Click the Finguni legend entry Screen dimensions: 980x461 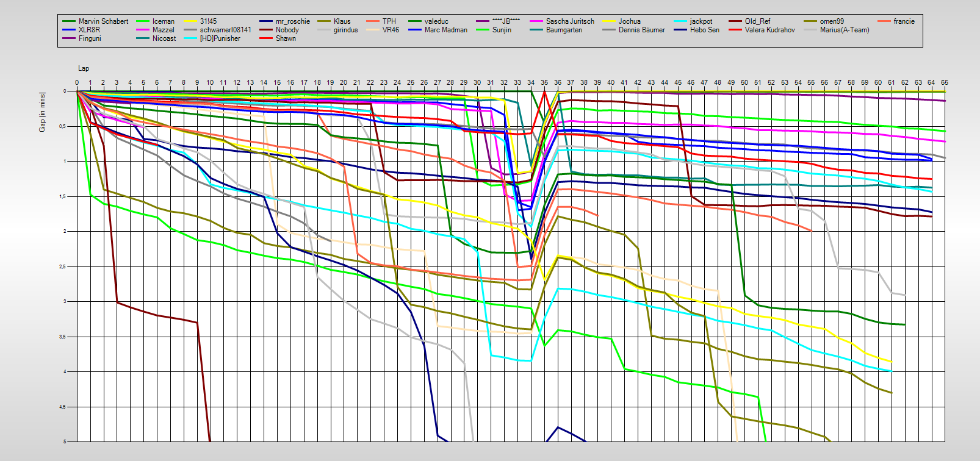[90, 38]
